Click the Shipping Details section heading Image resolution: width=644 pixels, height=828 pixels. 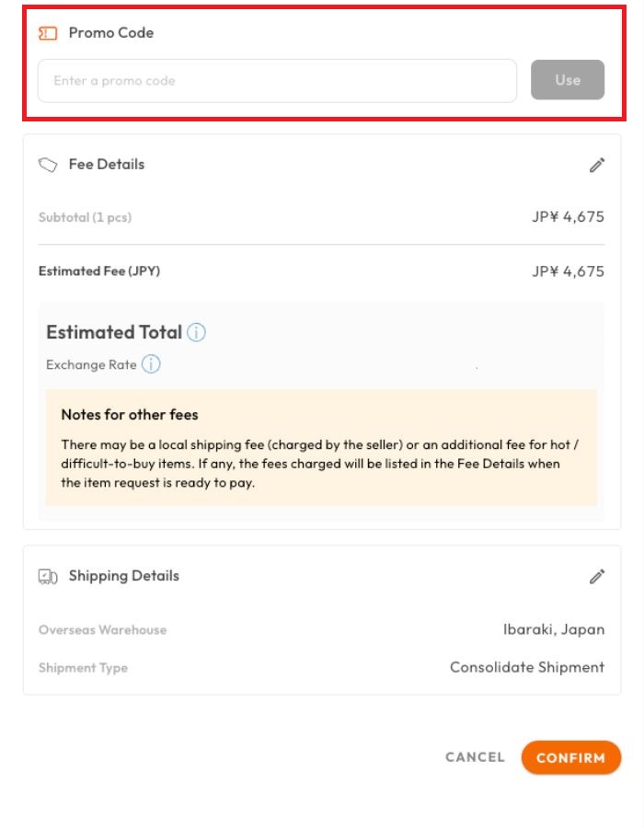(124, 576)
